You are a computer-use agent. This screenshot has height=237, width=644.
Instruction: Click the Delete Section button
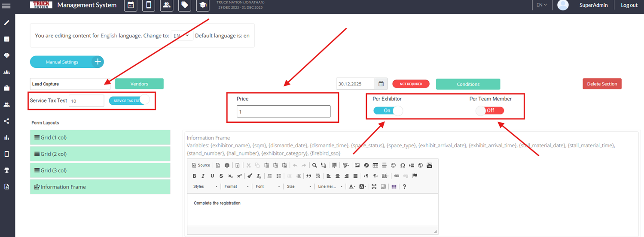(601, 84)
